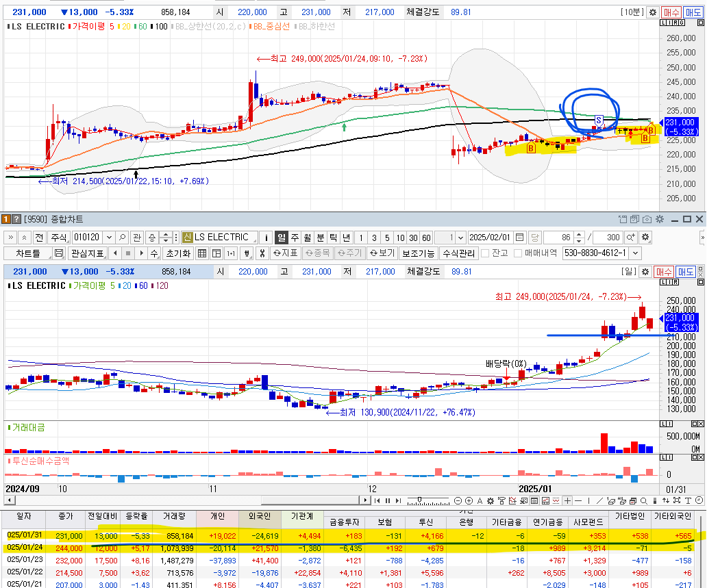Image resolution: width=707 pixels, height=588 pixels.
Task: Increase candle count 86 with up stepper
Action: tap(580, 235)
